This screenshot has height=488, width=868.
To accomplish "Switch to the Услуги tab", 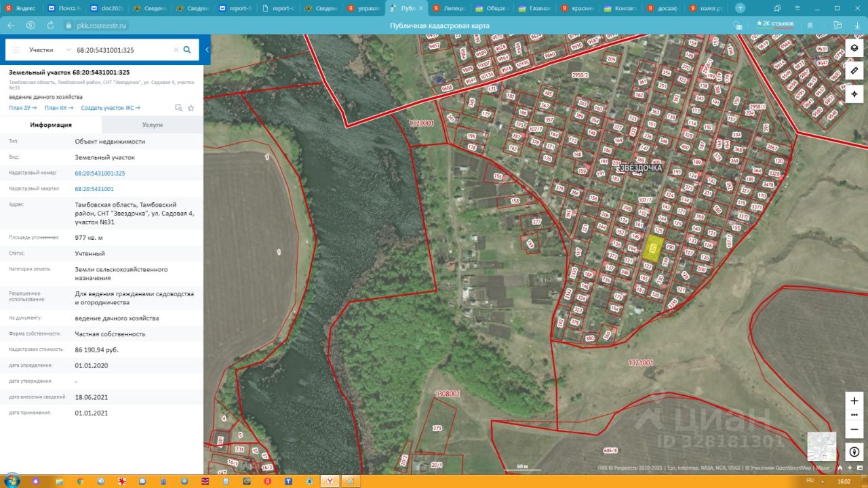I will [153, 125].
